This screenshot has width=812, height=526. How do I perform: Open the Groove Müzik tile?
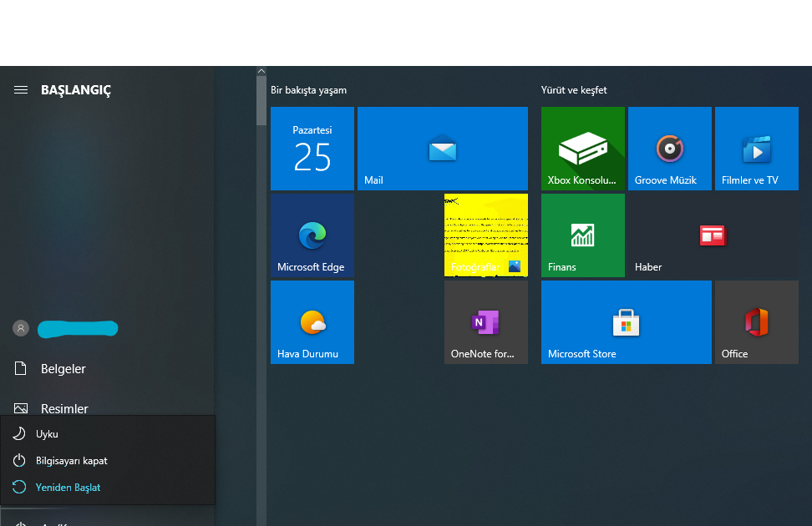pos(670,149)
